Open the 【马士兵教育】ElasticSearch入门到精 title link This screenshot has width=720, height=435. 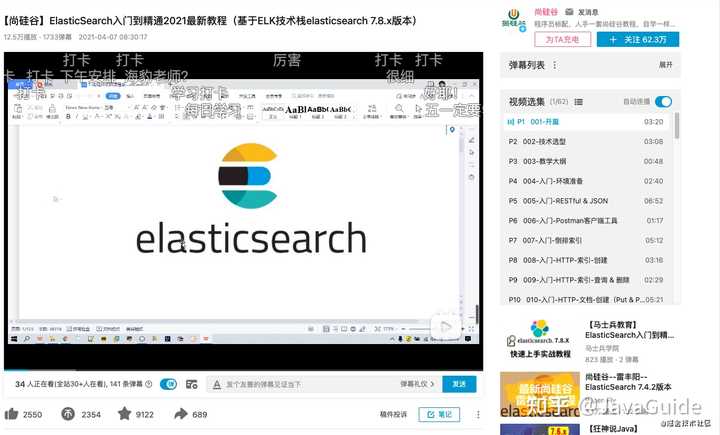pyautogui.click(x=630, y=330)
